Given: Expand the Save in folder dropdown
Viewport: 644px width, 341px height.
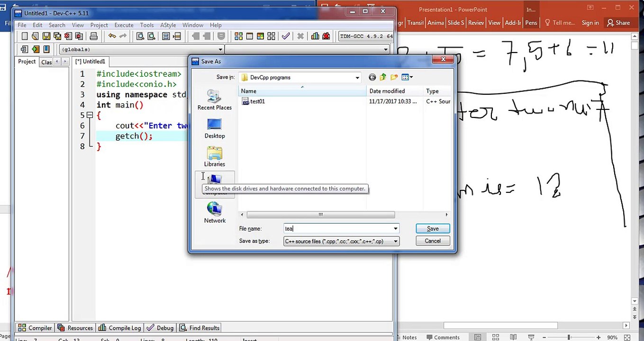Looking at the screenshot, I should (x=357, y=78).
